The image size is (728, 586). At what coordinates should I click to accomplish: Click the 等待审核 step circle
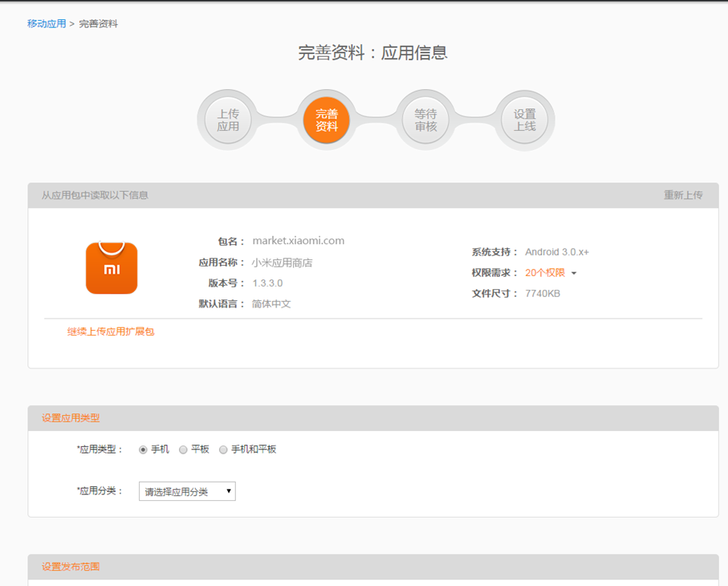pyautogui.click(x=425, y=120)
